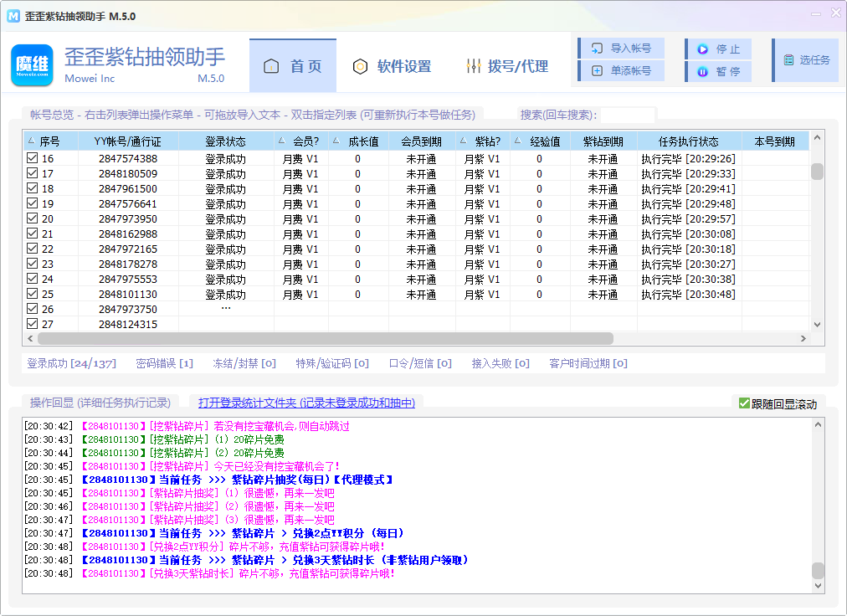The image size is (847, 616).
Task: Sort by the 紫钻? column header
Action: [483, 141]
